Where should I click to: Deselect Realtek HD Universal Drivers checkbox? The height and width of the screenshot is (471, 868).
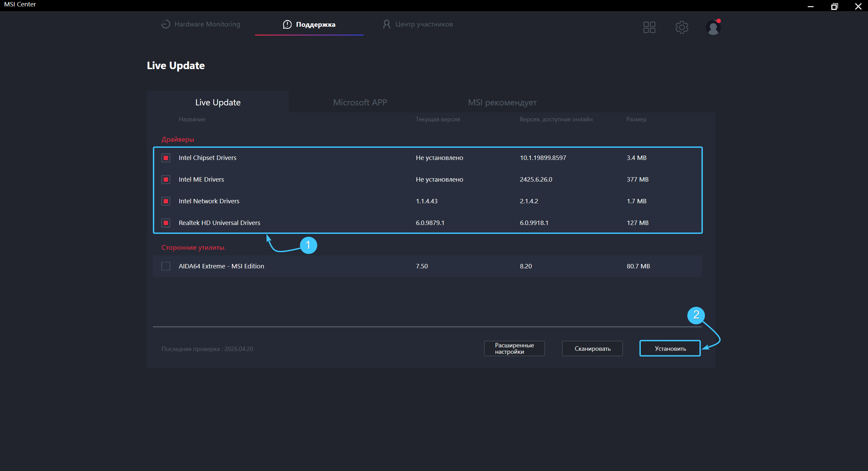[x=166, y=223]
